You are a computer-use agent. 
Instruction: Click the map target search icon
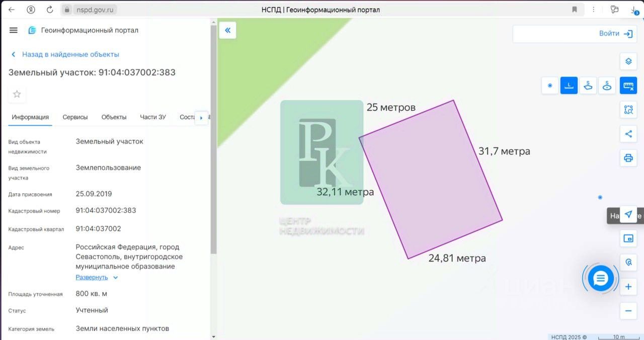click(x=628, y=263)
